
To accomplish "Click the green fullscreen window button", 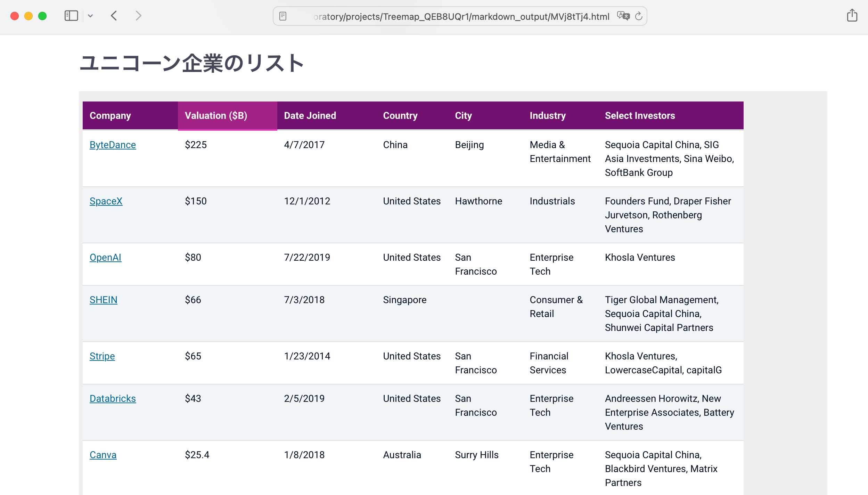I will pyautogui.click(x=42, y=16).
